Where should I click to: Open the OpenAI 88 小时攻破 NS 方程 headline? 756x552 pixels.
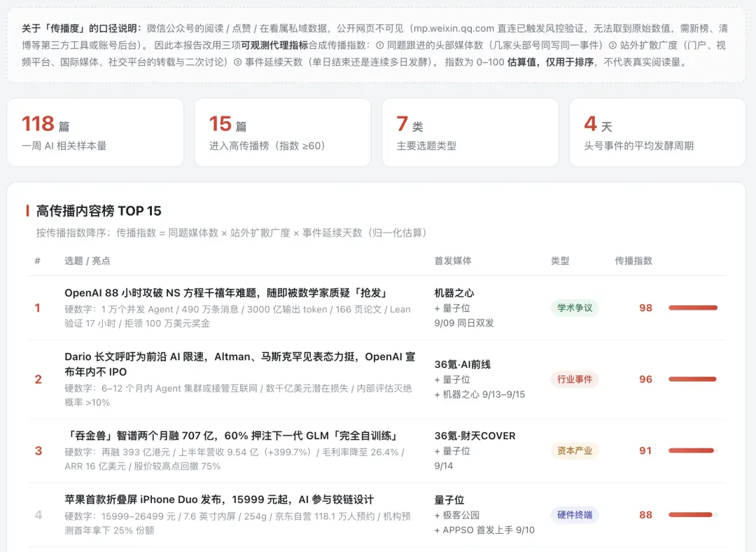227,293
